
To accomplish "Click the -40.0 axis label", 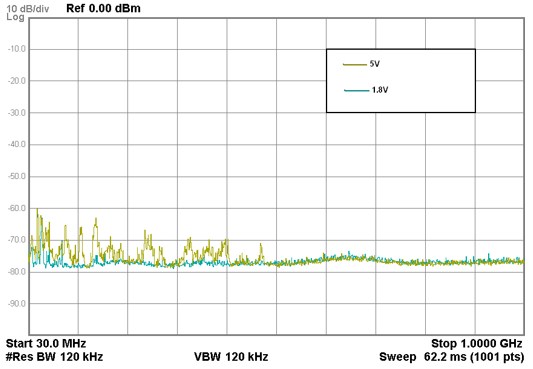I will pyautogui.click(x=17, y=144).
